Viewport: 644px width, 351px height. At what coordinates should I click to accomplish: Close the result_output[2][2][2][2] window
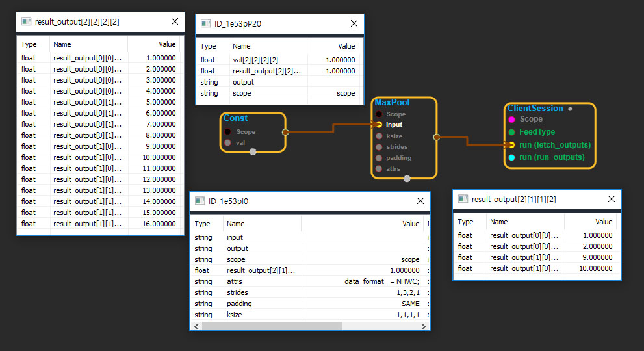coord(175,21)
